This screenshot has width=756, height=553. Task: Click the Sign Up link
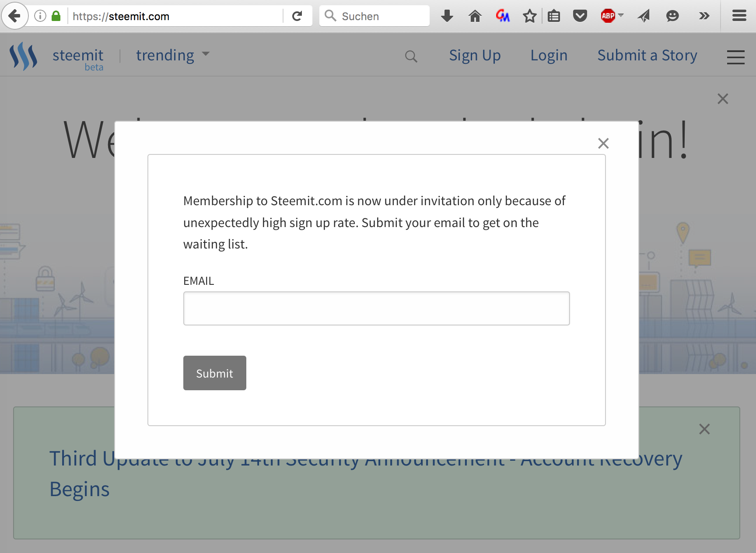pyautogui.click(x=475, y=56)
